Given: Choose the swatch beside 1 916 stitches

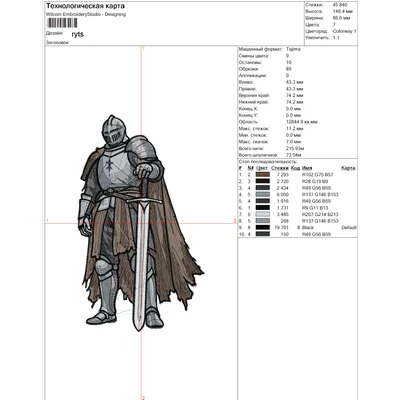Looking at the screenshot, I should 263,201.
